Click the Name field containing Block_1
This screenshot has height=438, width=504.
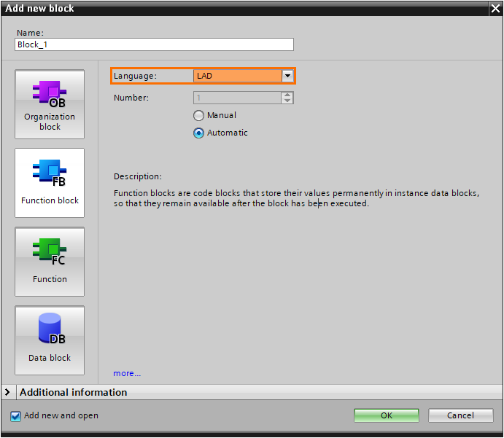coord(154,44)
